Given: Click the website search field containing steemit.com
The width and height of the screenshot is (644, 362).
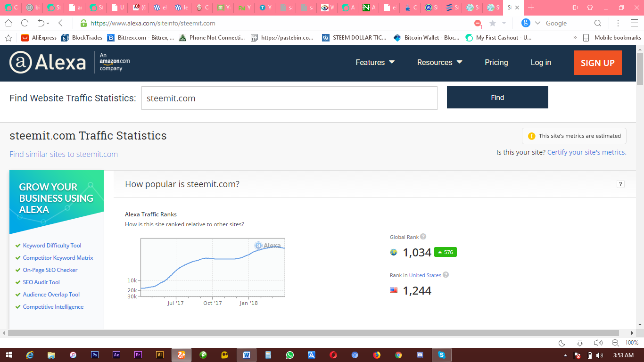Looking at the screenshot, I should point(289,98).
